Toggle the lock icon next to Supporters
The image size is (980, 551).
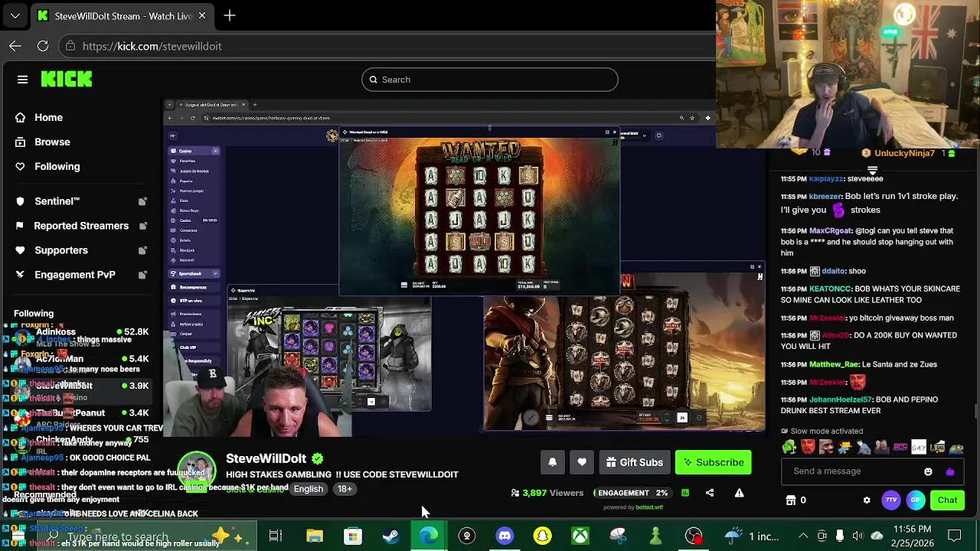click(x=142, y=250)
